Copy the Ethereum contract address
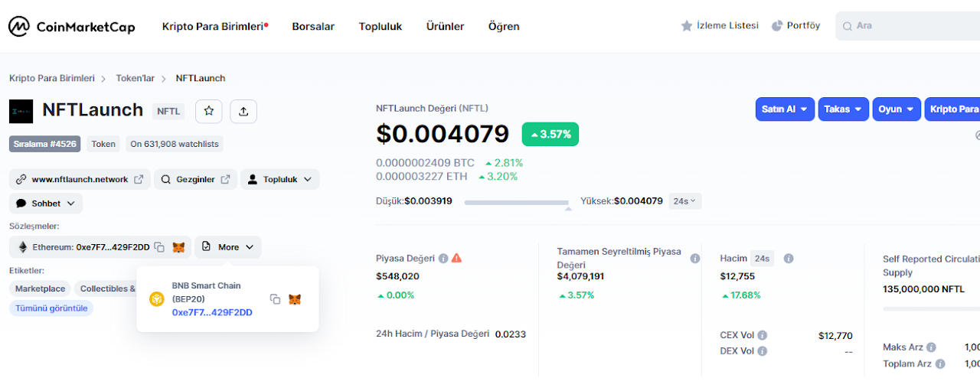980x391 pixels. [x=159, y=247]
